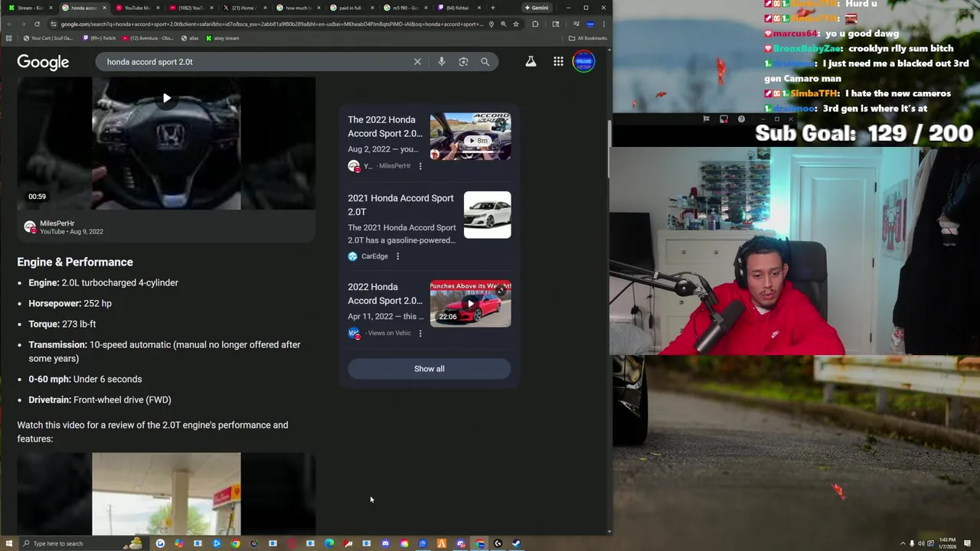Open the 'abey stream' bookmark

click(x=223, y=38)
